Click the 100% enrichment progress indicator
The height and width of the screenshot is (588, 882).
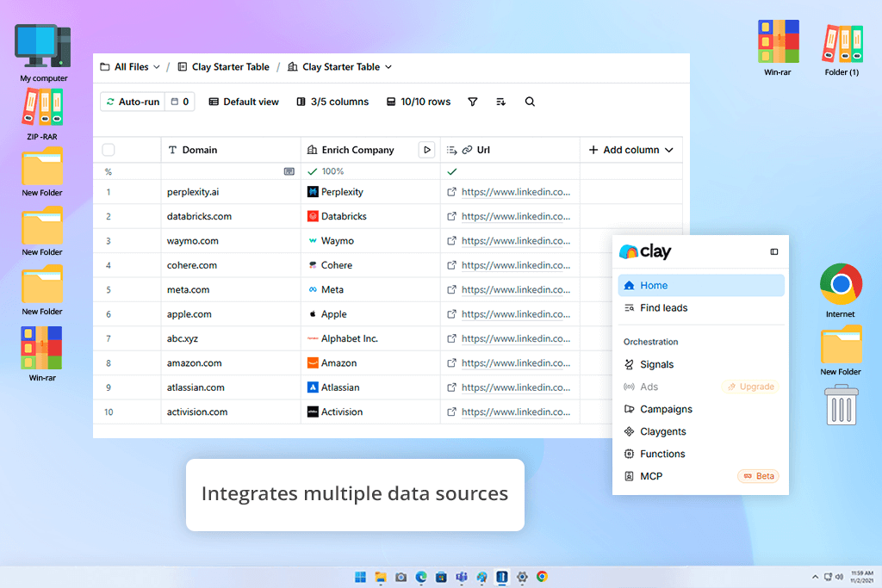click(x=326, y=171)
